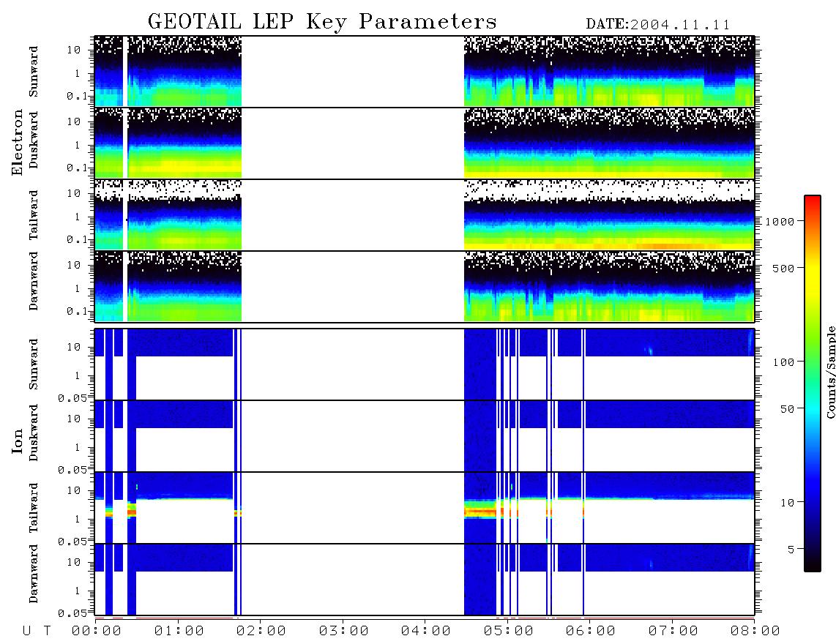Click the Electron Sunward panel label
The width and height of the screenshot is (836, 644).
(34, 72)
